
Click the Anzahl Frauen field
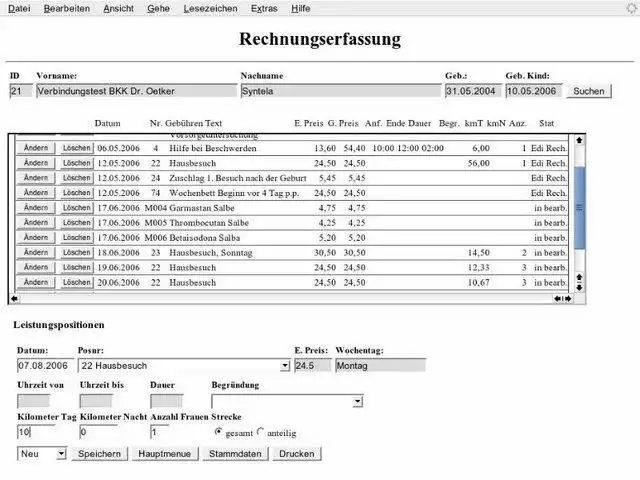click(x=160, y=432)
